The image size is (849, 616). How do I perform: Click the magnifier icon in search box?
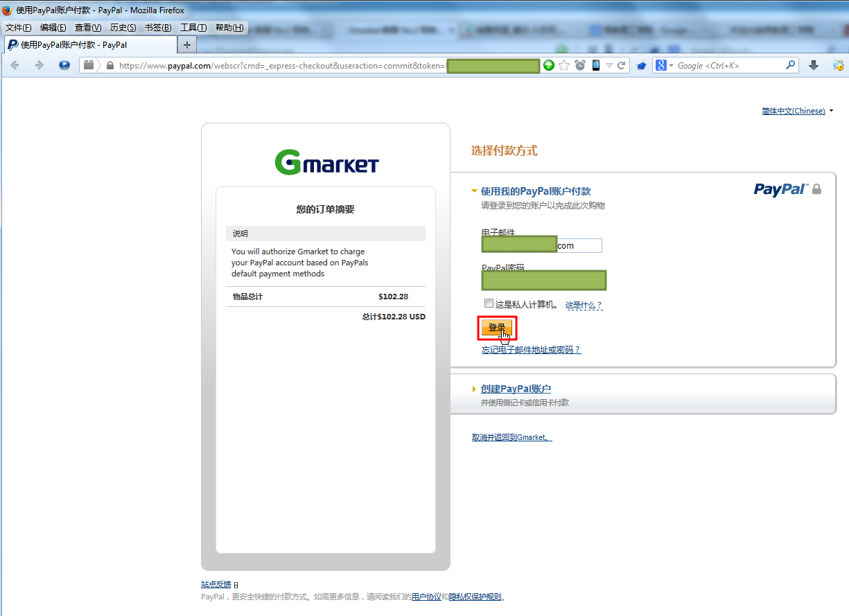791,65
